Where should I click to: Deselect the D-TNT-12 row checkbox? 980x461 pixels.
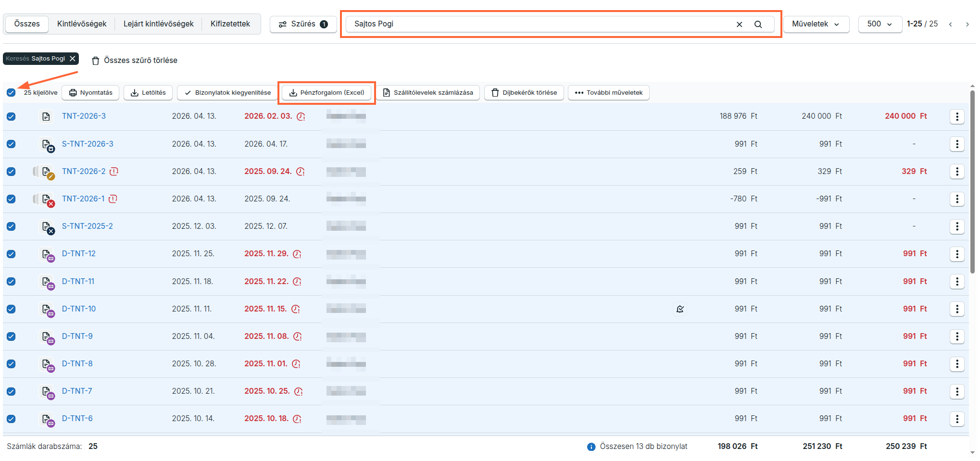[11, 254]
